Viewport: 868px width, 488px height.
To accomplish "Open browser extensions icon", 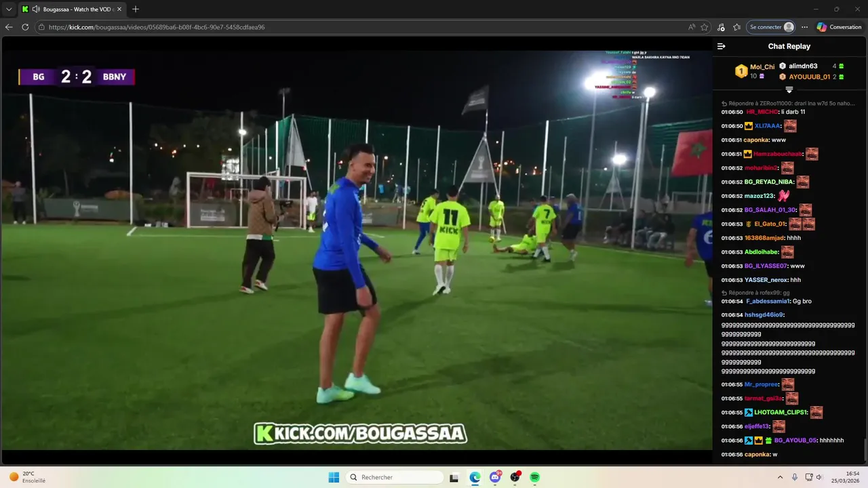I will tap(721, 27).
